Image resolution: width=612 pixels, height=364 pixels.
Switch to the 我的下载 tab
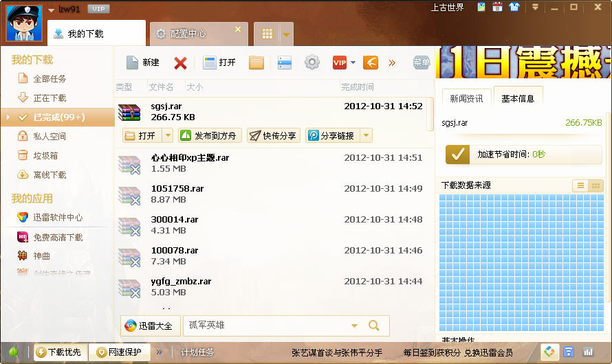[x=96, y=34]
